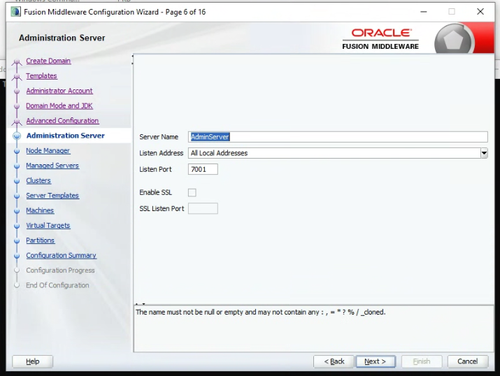Image resolution: width=500 pixels, height=376 pixels.
Task: Cancel the configuration wizard
Action: (468, 361)
